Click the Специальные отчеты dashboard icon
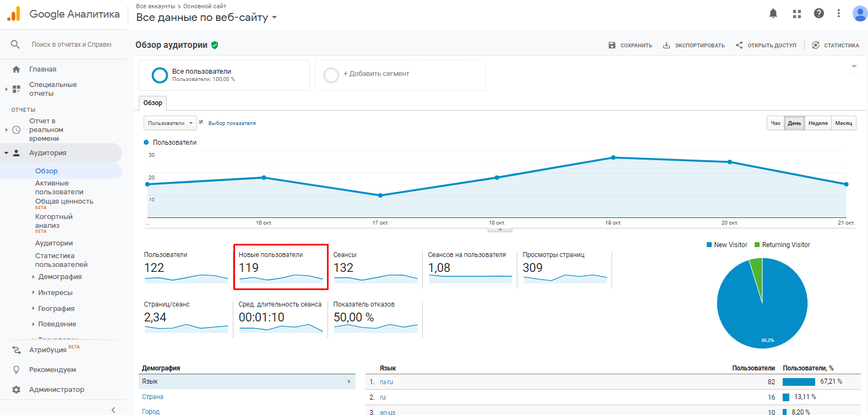Image resolution: width=868 pixels, height=415 pixels. (x=17, y=89)
